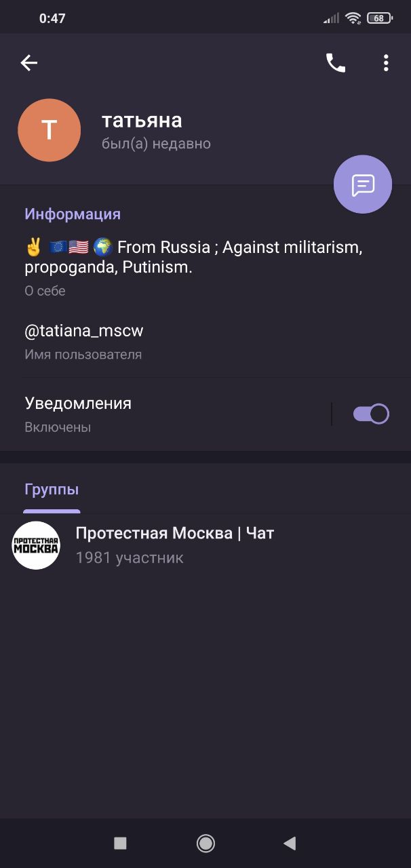Screen dimensions: 411x868
Task: Select the Группы tab
Action: coord(52,490)
